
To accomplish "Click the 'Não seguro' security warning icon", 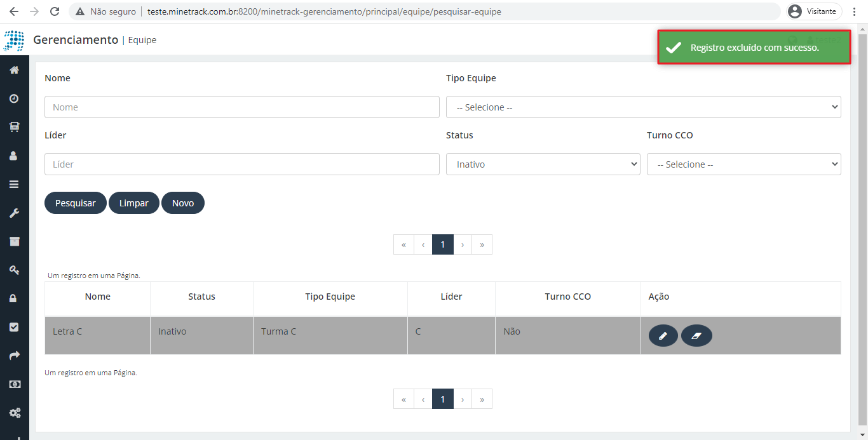I will 81,11.
